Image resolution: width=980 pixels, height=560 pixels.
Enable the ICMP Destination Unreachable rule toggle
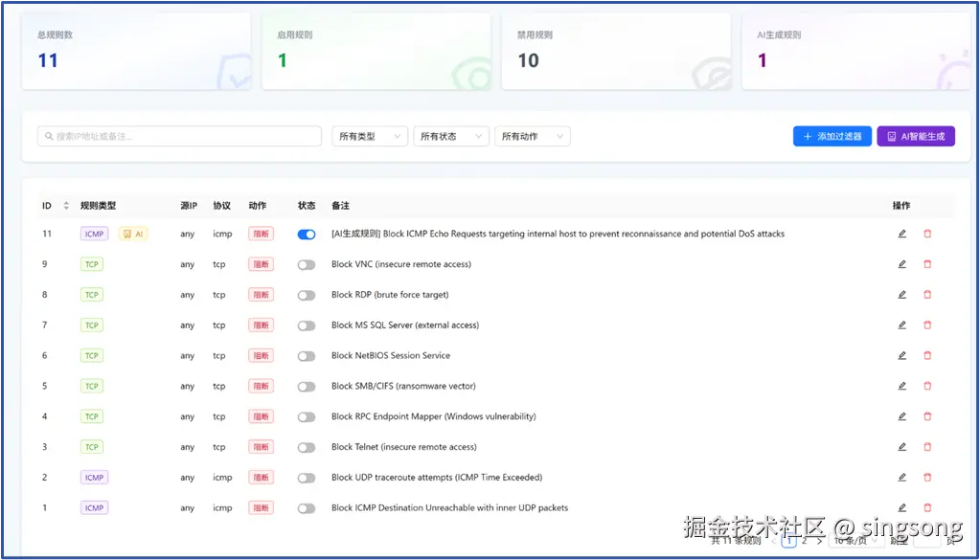click(x=307, y=508)
